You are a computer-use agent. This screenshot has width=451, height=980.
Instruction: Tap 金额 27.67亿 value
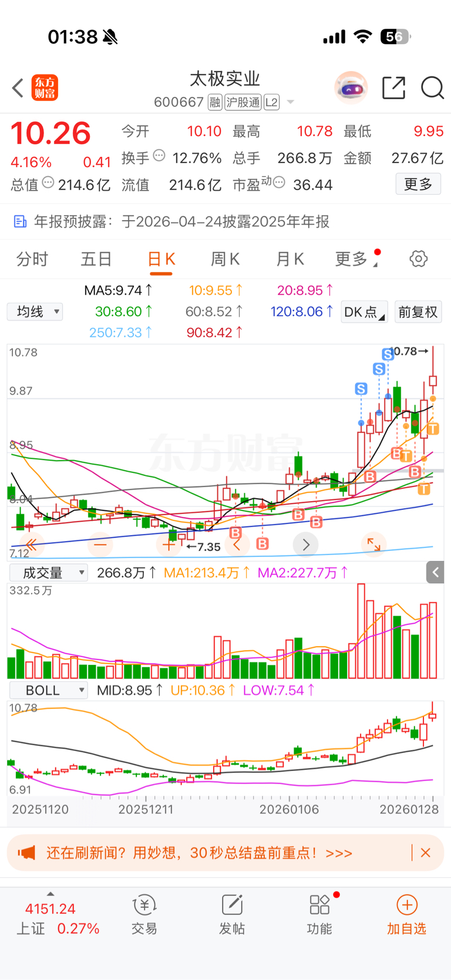[418, 158]
